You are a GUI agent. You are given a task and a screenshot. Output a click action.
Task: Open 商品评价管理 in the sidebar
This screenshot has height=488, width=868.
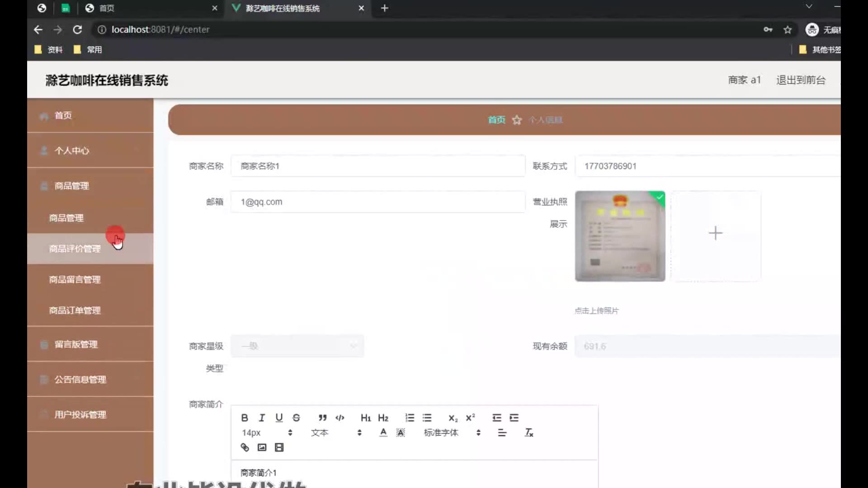(x=75, y=249)
